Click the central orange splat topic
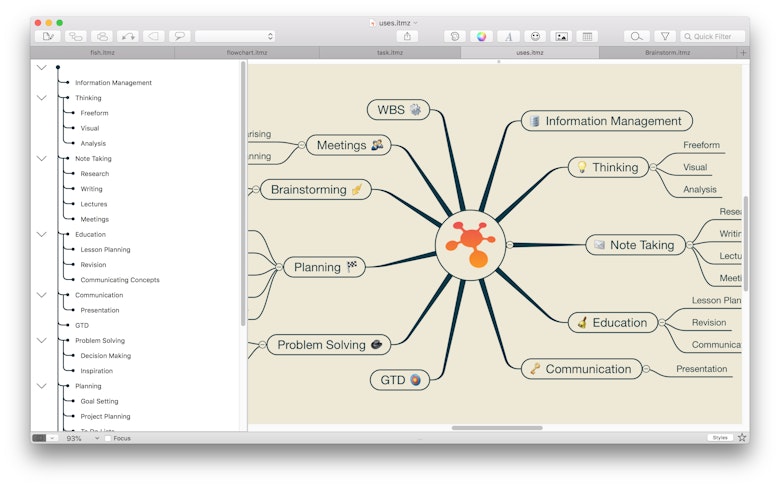This screenshot has height=487, width=780. coord(471,245)
